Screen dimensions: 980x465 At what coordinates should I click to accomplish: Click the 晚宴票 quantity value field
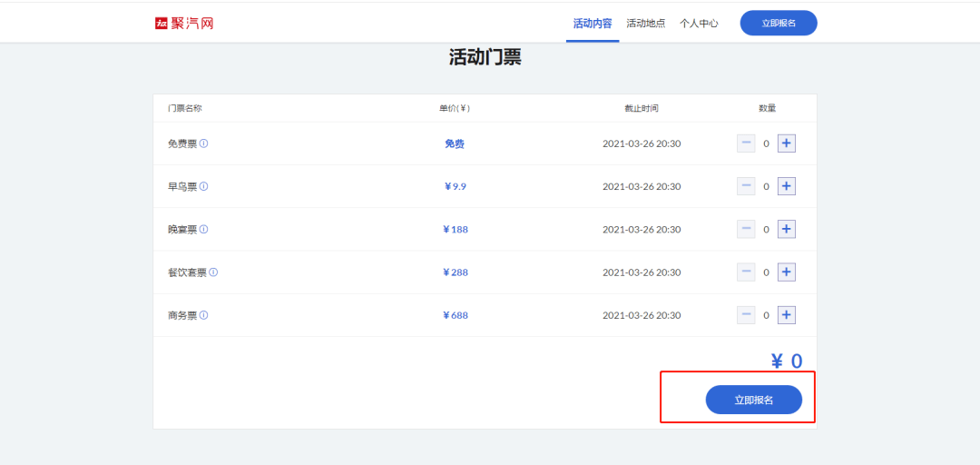point(766,229)
